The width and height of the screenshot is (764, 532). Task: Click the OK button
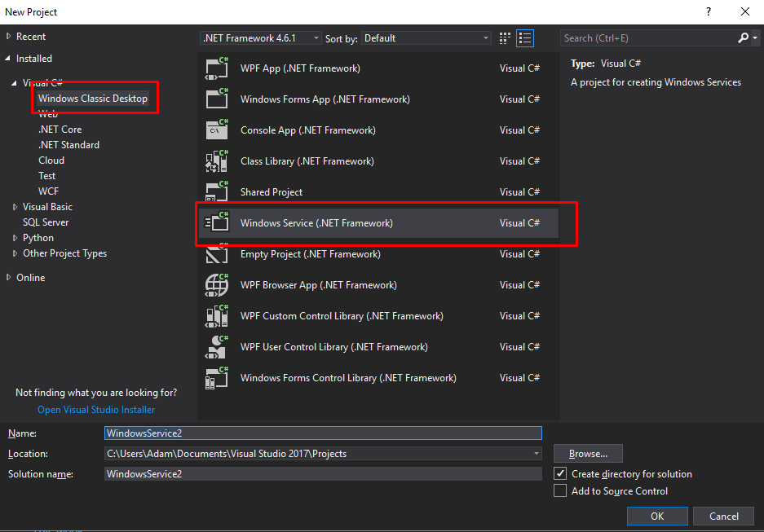[657, 516]
